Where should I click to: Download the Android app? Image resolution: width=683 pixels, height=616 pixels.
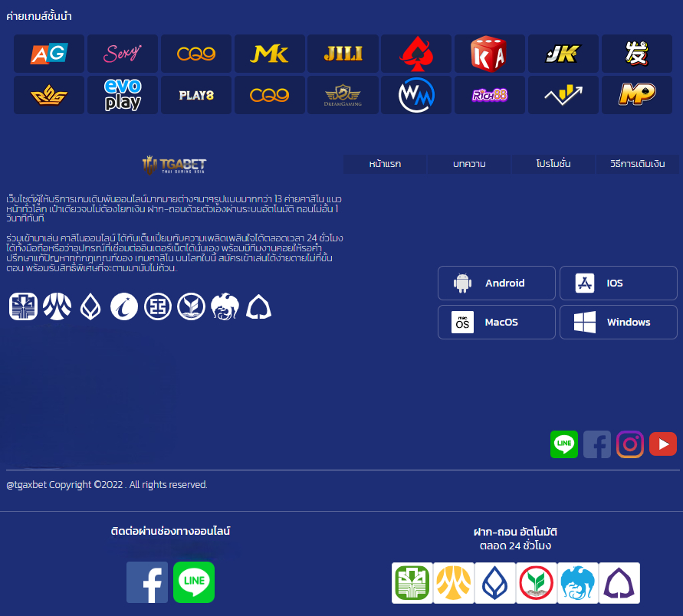click(497, 283)
